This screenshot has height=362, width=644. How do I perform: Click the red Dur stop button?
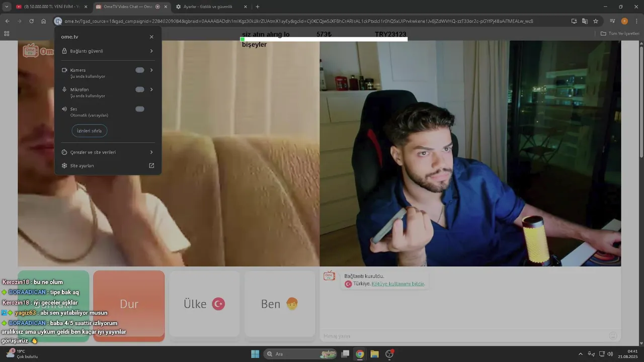129,305
